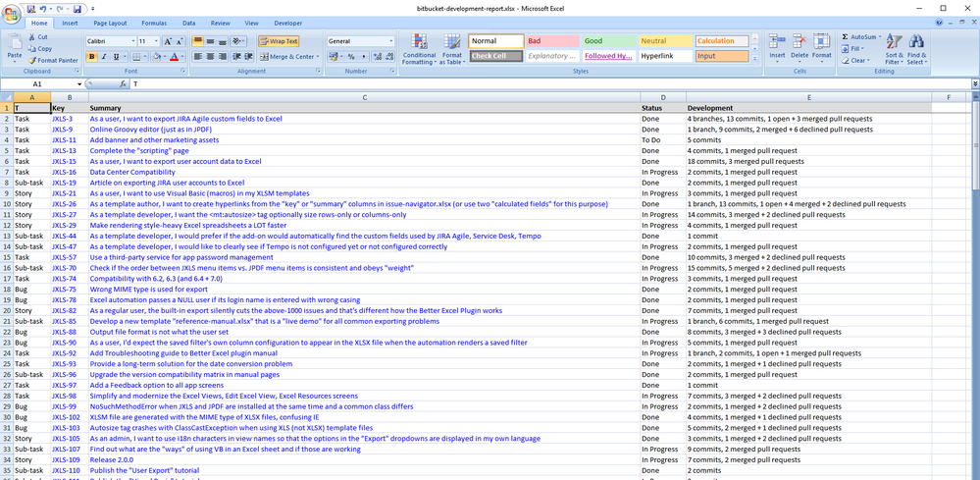980x480 pixels.
Task: Switch to the Review tab
Action: click(x=220, y=24)
